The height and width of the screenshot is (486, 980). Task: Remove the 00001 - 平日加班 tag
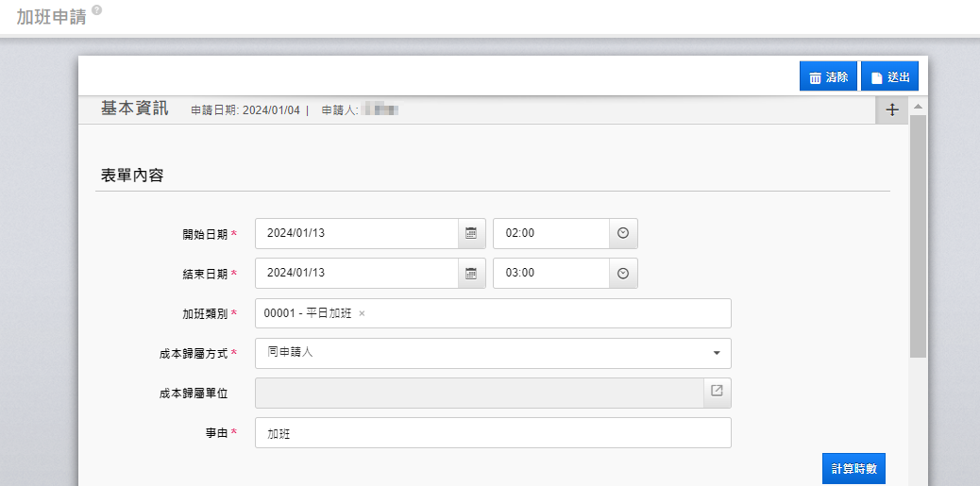click(362, 313)
